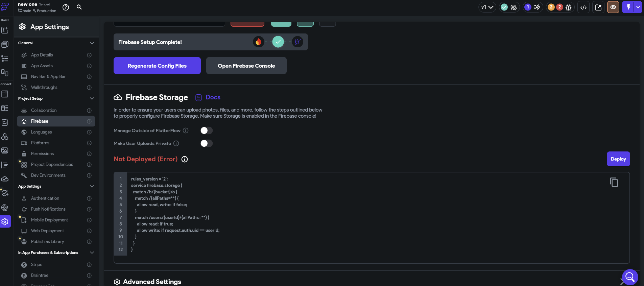
Task: Open the Widget Palette icon under Build
Action: point(5,30)
